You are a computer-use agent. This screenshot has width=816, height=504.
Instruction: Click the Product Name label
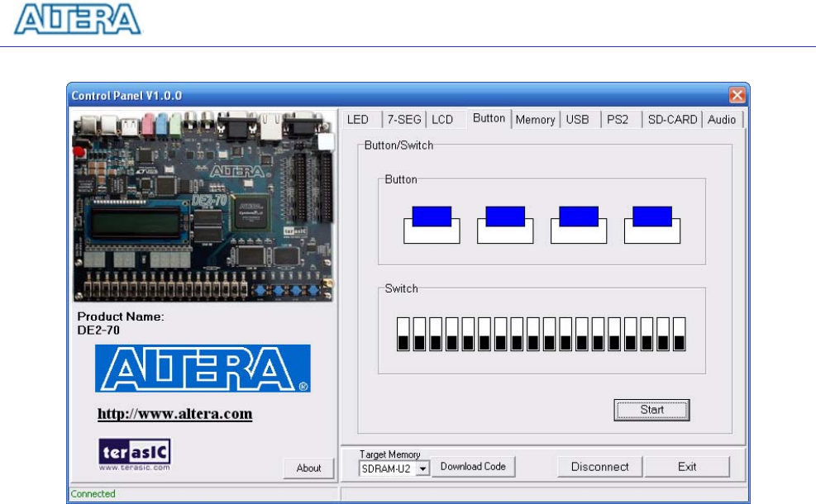pyautogui.click(x=121, y=316)
